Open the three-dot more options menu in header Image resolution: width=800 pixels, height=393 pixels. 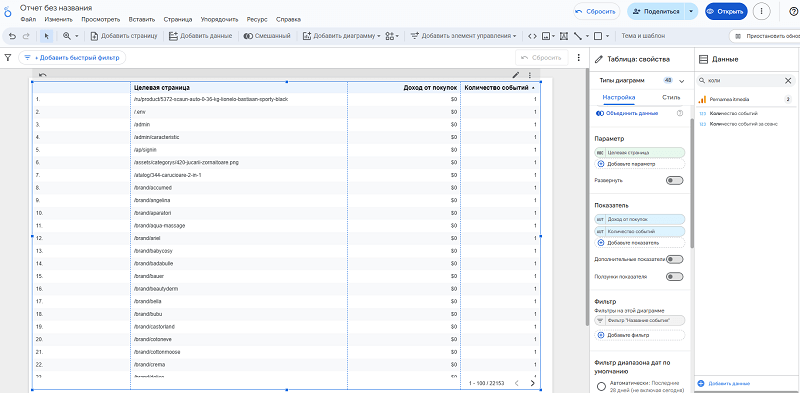click(x=761, y=11)
